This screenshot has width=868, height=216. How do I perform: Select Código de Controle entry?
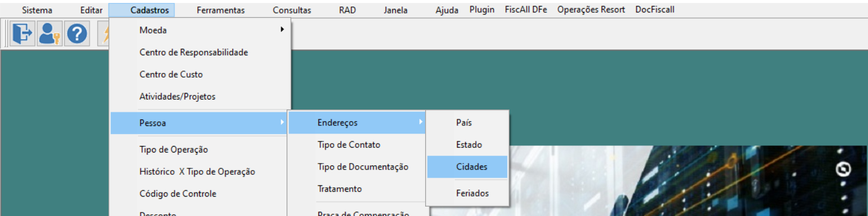199,194
